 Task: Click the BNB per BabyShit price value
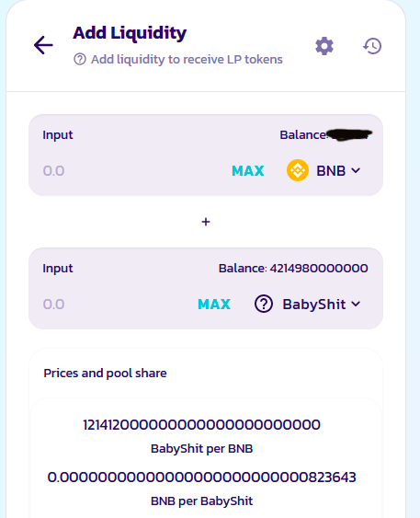pyautogui.click(x=201, y=477)
